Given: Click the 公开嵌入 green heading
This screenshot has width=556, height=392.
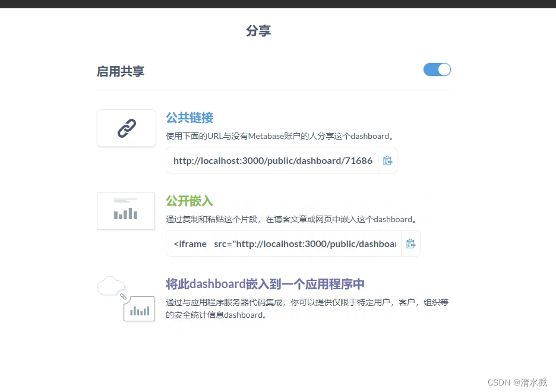Looking at the screenshot, I should (190, 201).
